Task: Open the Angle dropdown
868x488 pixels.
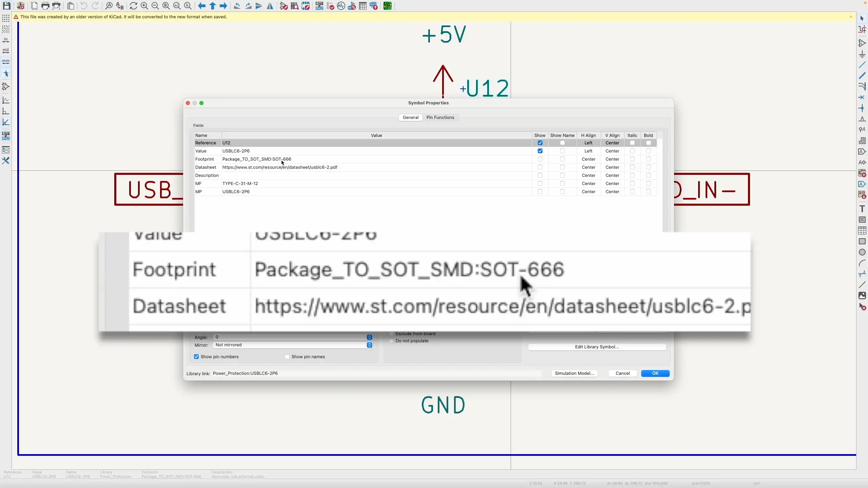Action: click(x=369, y=337)
